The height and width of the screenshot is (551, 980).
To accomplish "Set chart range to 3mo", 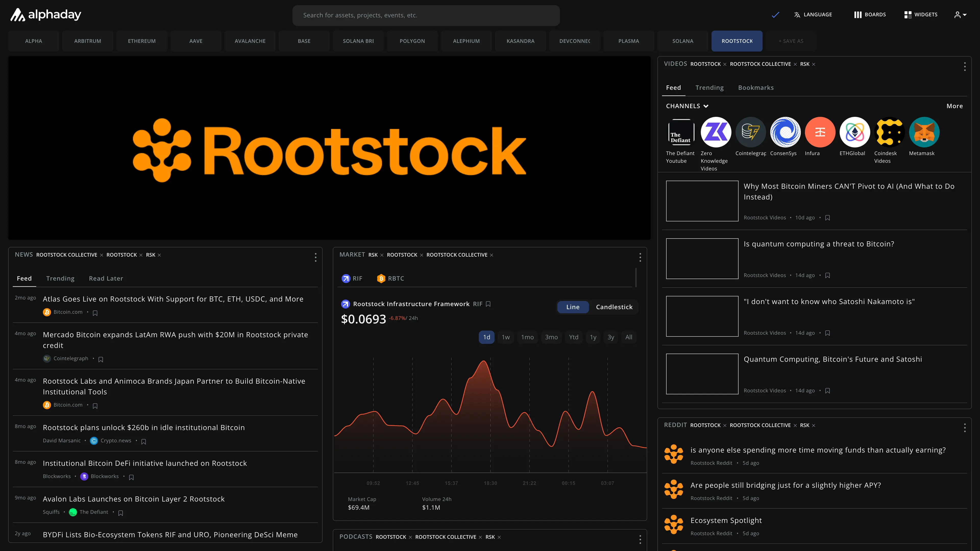I will 551,337.
